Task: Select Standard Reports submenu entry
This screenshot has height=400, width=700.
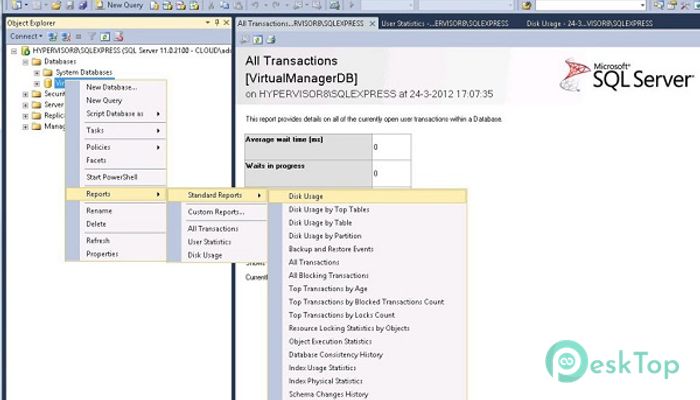Action: tap(217, 195)
